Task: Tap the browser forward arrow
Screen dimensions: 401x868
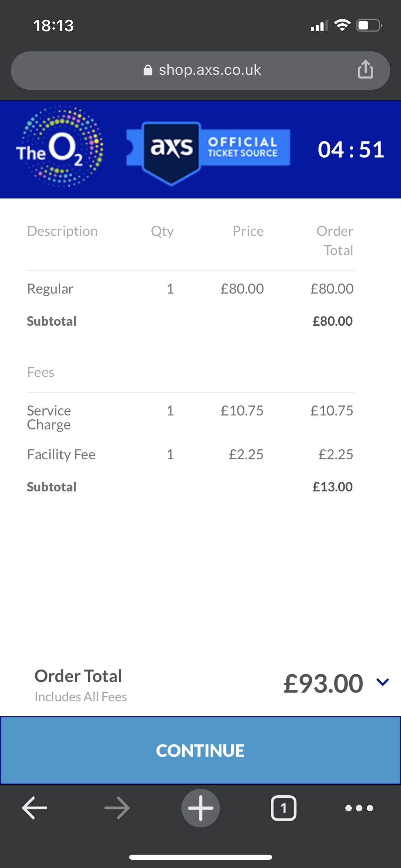Action: (x=117, y=808)
